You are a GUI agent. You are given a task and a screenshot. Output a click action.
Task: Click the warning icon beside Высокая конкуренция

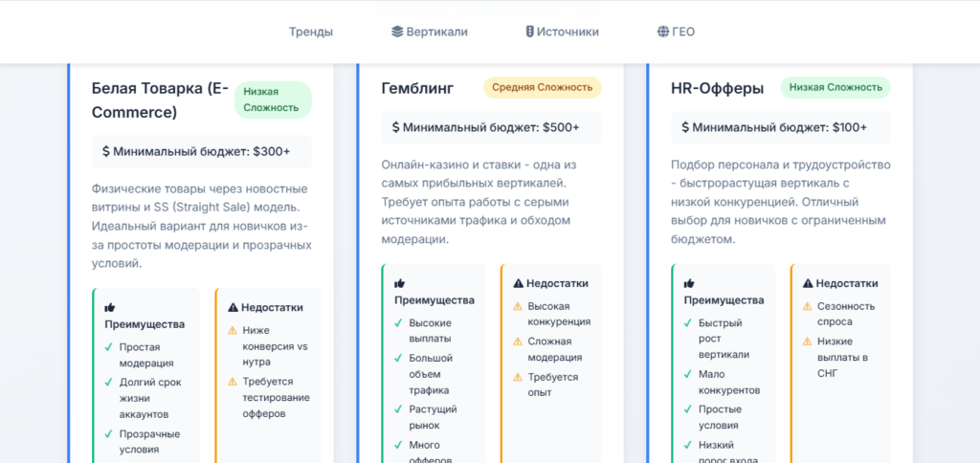(x=518, y=306)
